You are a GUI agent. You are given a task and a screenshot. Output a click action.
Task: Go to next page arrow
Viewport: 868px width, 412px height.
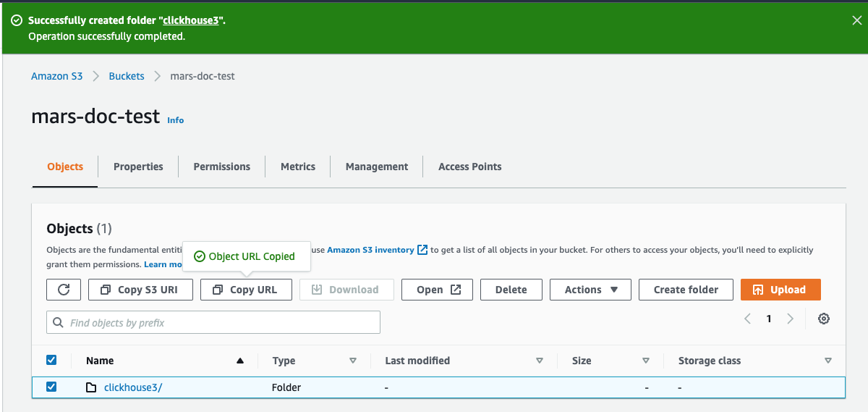tap(791, 319)
